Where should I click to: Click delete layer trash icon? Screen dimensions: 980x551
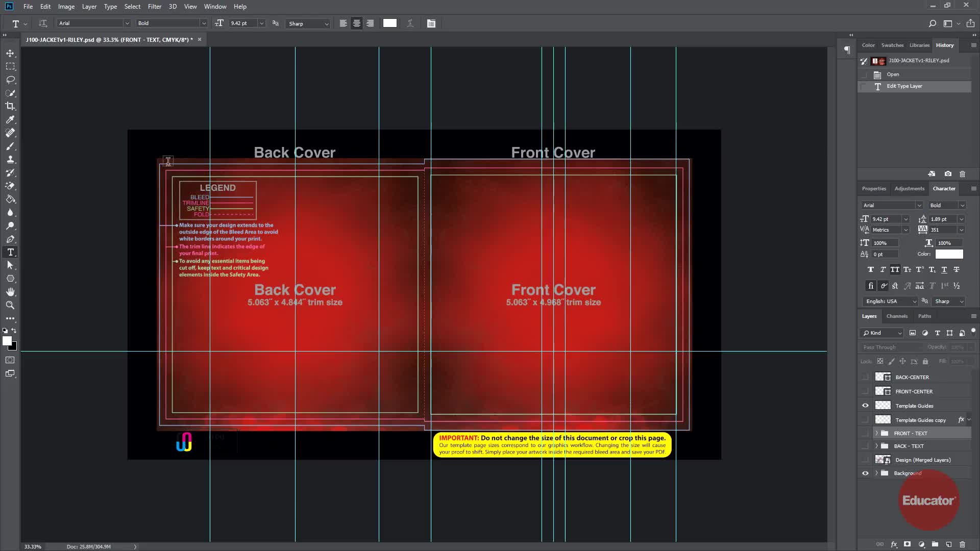pyautogui.click(x=962, y=544)
